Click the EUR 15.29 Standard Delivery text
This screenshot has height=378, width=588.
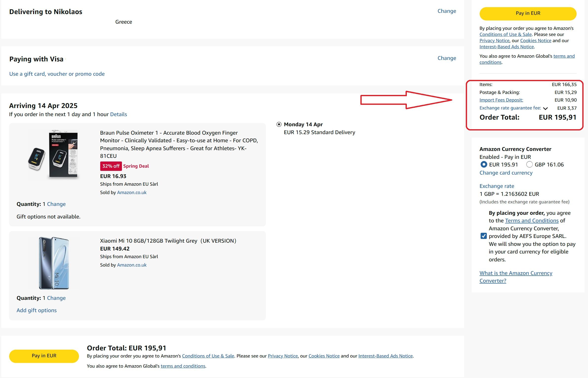coord(319,132)
